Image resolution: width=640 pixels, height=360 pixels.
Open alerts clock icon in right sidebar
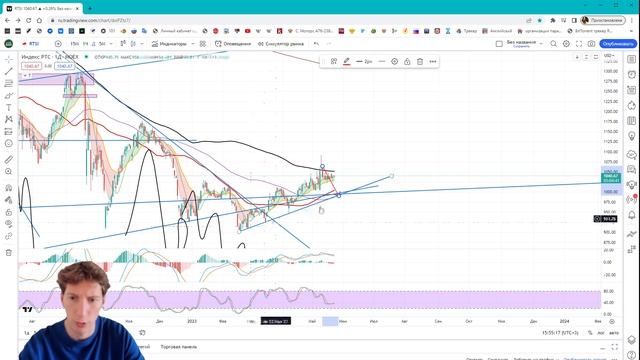click(x=631, y=75)
